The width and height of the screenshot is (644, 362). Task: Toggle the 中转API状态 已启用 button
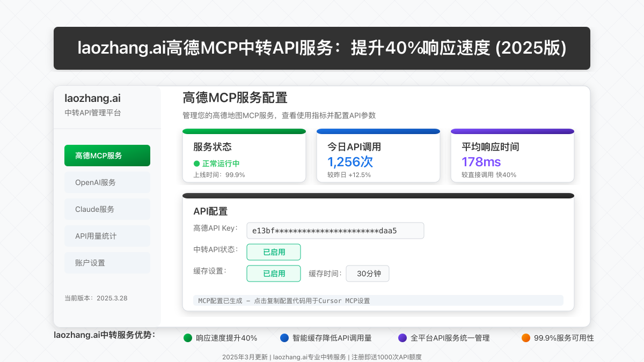(274, 252)
